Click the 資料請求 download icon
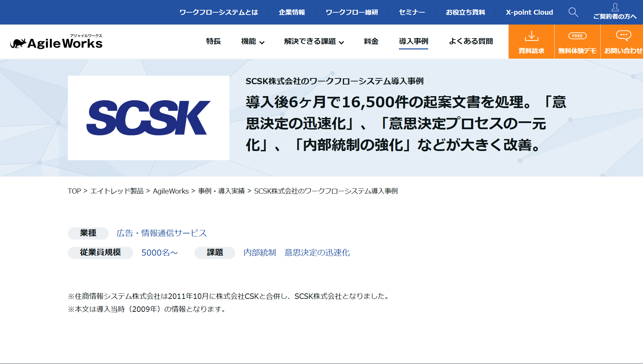Image resolution: width=643 pixels, height=364 pixels. tap(531, 36)
